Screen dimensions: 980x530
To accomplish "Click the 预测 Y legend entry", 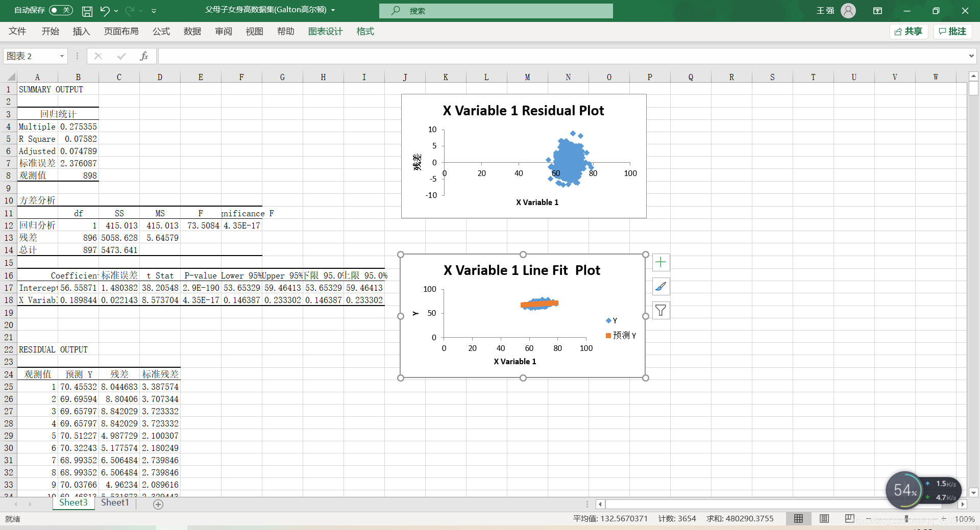I will (621, 336).
